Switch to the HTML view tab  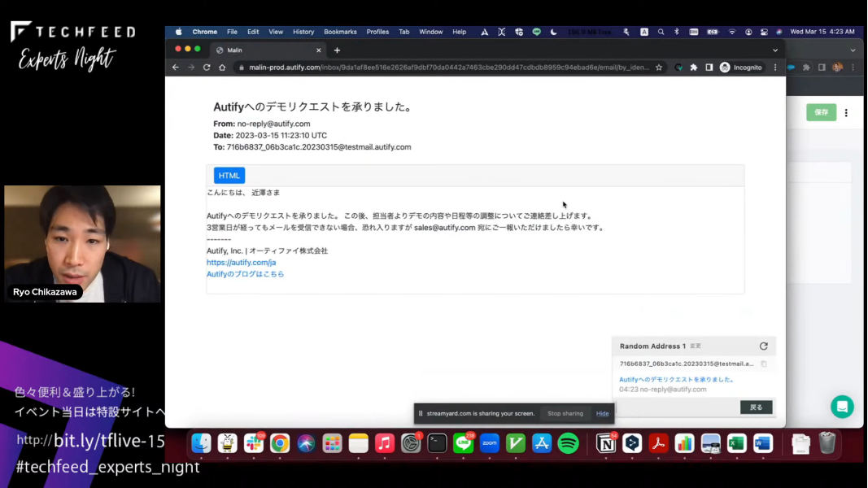click(x=229, y=176)
